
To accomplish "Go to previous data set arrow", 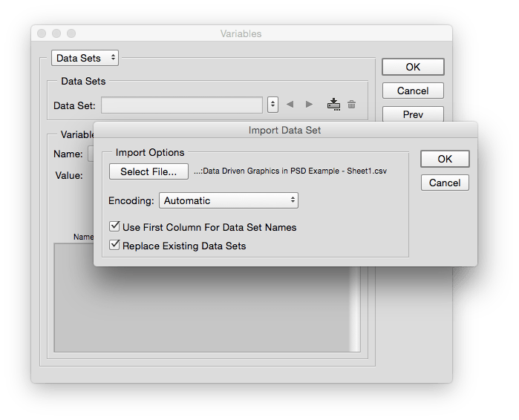I will point(290,105).
